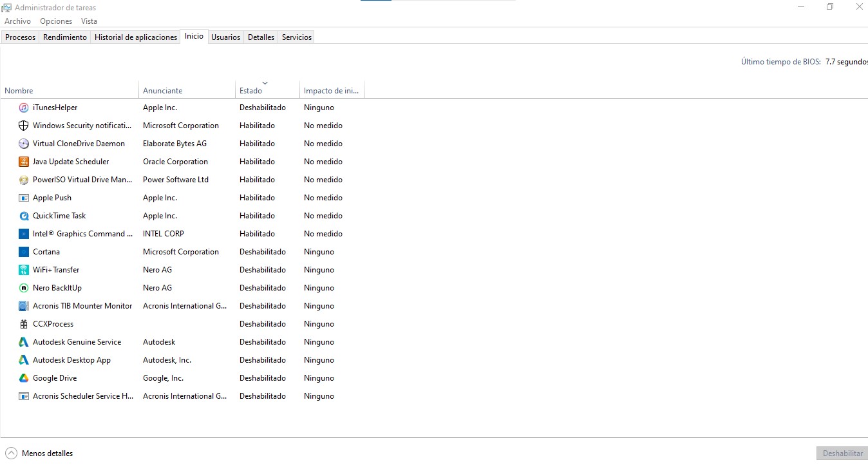The image size is (868, 467).
Task: Click the Oracle Corporation publisher cell
Action: 175,162
